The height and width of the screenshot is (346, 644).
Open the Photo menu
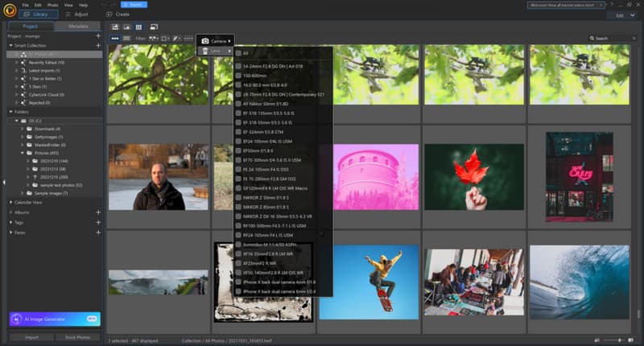(x=52, y=5)
